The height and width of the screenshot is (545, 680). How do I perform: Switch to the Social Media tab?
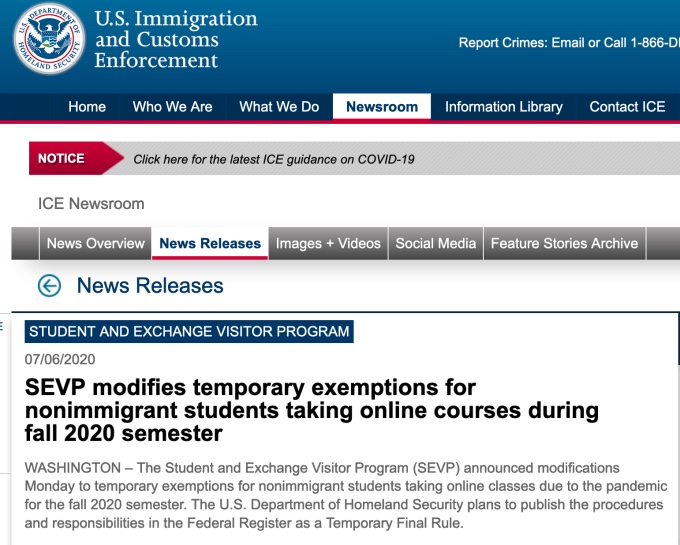[x=435, y=243]
